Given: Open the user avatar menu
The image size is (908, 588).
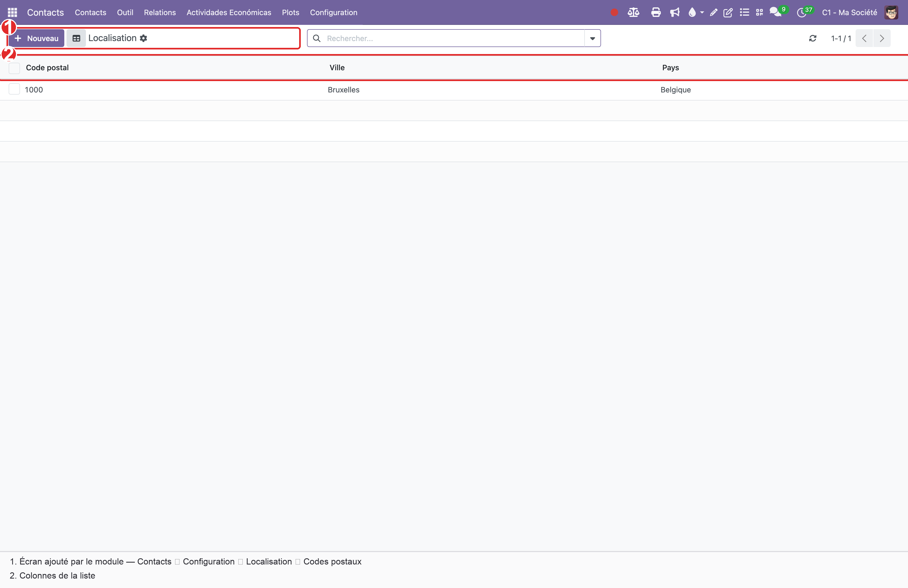Looking at the screenshot, I should 891,13.
